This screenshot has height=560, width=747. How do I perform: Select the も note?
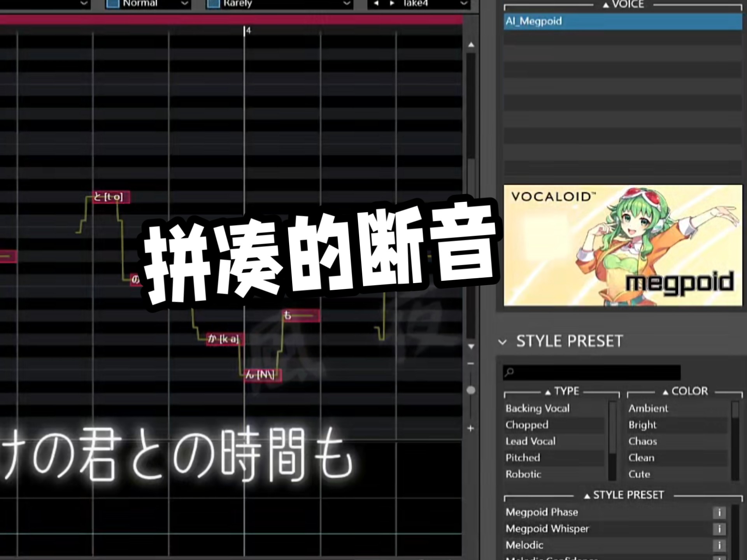click(x=302, y=316)
